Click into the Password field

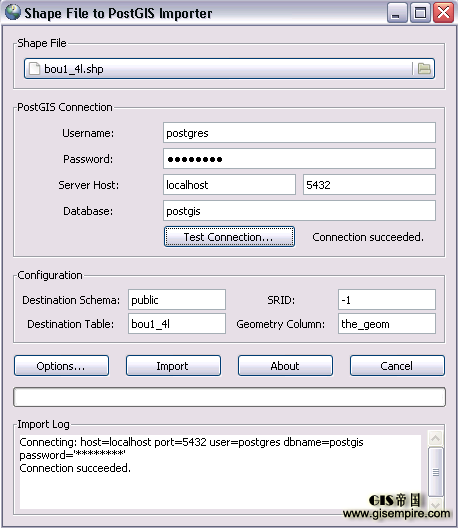299,159
